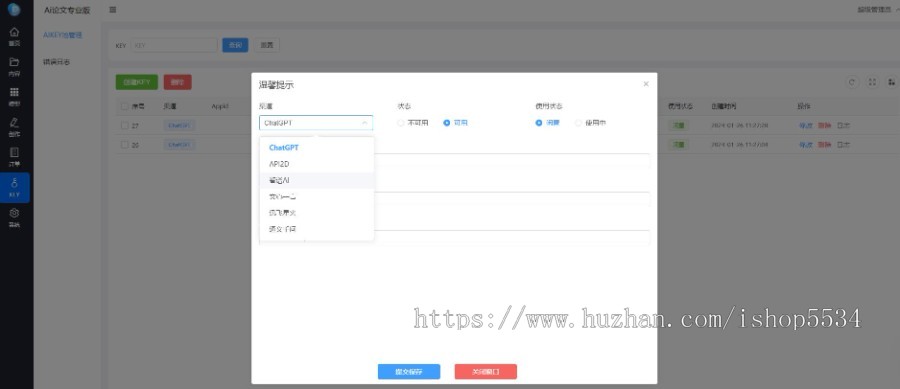900x389 pixels.
Task: Click the refresh icon above the table
Action: click(x=853, y=82)
